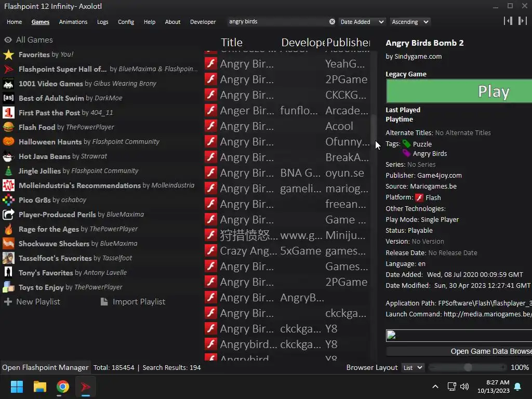This screenshot has width=532, height=399.
Task: Collapse the right sidebar toggle icon
Action: (523, 21)
